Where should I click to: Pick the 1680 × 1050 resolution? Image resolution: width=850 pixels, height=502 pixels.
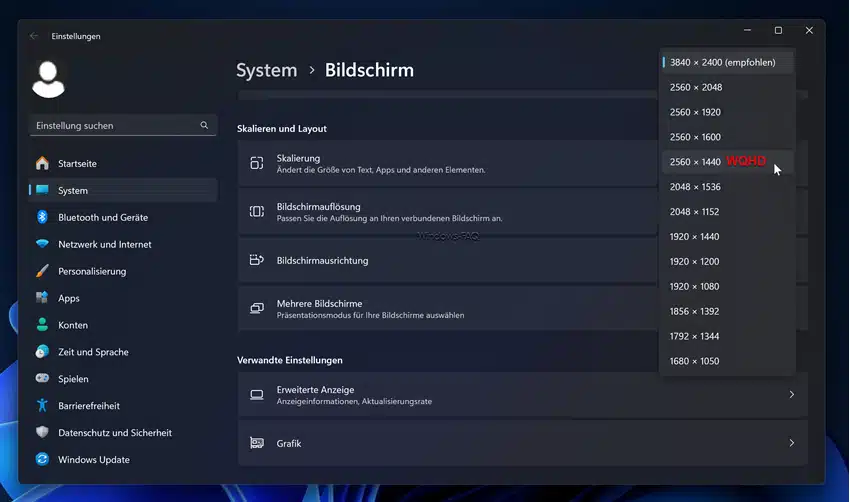coord(727,362)
